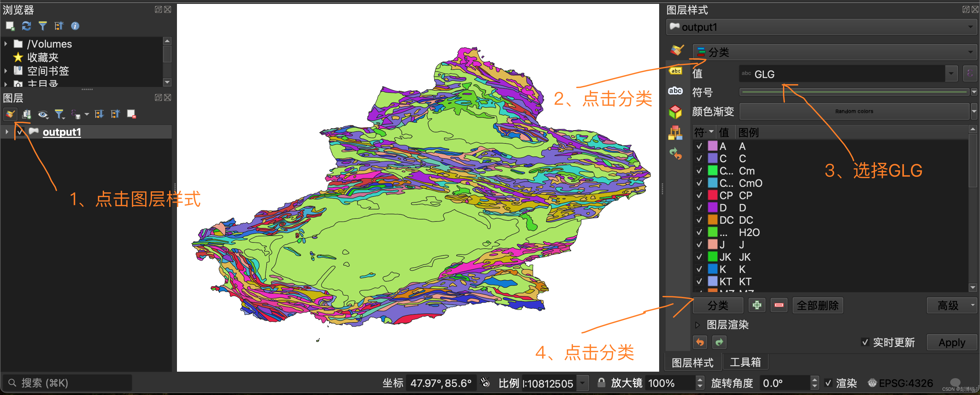Click the style history undo-redo icon
The width and height of the screenshot is (980, 395).
(x=676, y=153)
